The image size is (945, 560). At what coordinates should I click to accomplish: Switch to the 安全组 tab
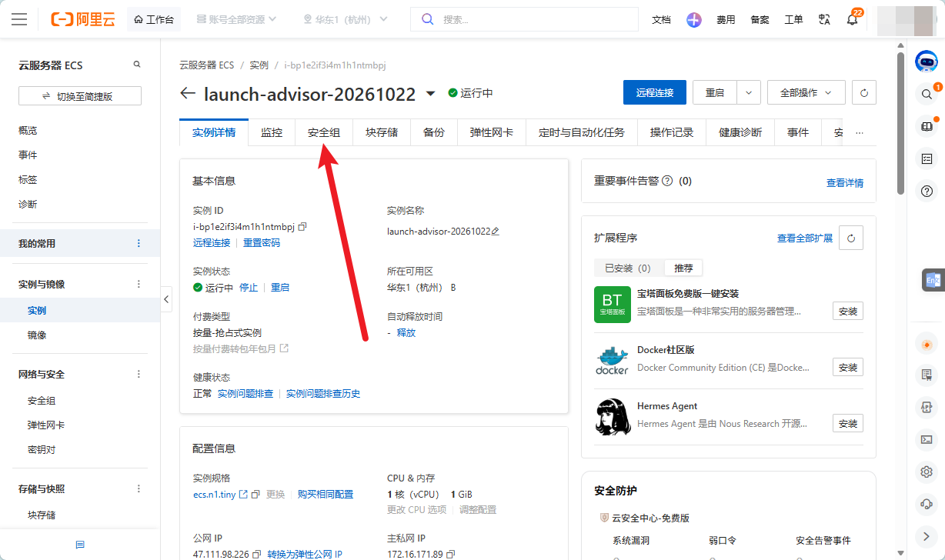tap(324, 132)
